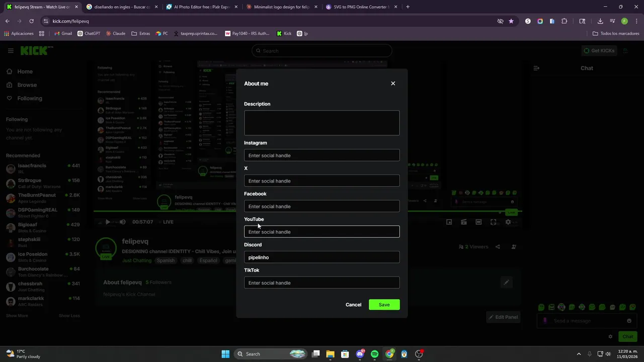The width and height of the screenshot is (644, 362).
Task: Switch to AI Photo Editor Pixlr tab
Action: 201,7
